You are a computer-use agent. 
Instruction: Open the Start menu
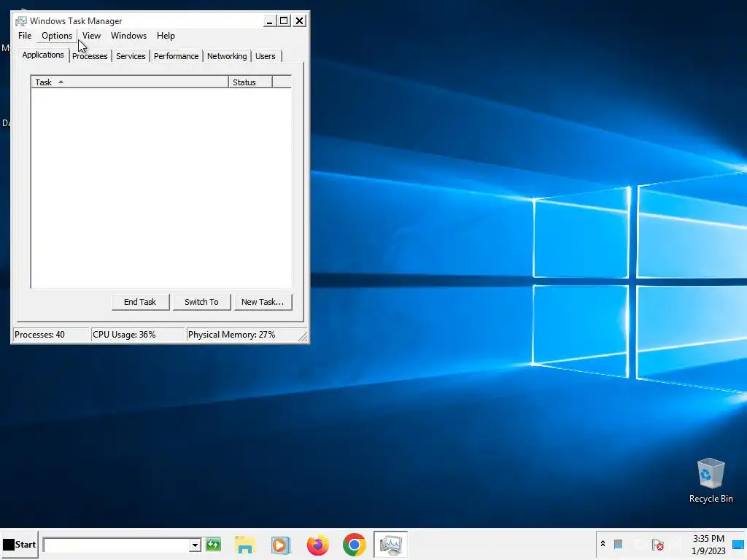[x=20, y=544]
